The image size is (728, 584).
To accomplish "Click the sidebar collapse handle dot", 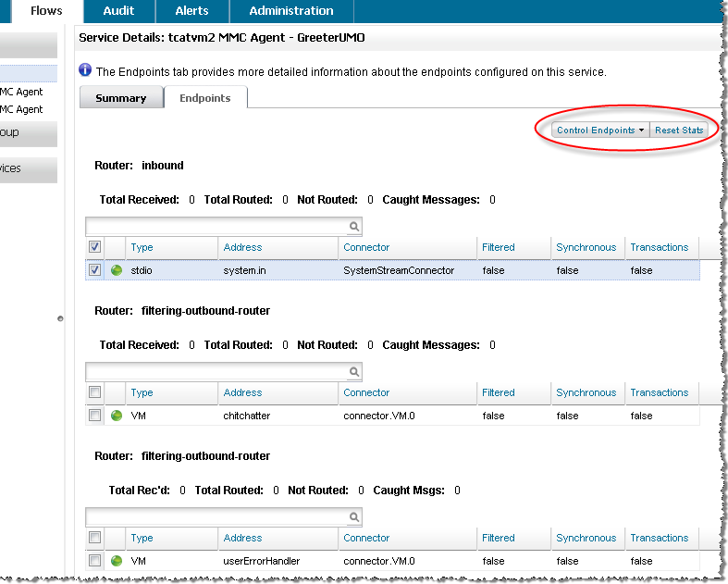I will 60,318.
